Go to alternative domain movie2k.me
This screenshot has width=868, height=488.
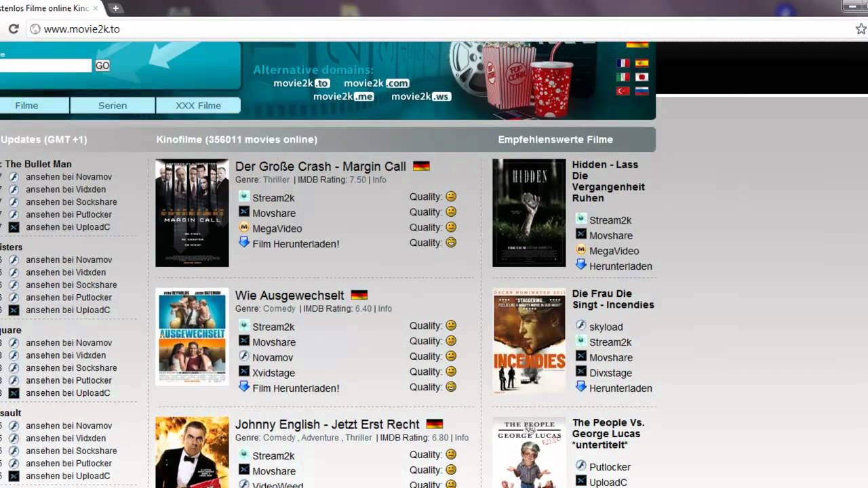point(344,96)
